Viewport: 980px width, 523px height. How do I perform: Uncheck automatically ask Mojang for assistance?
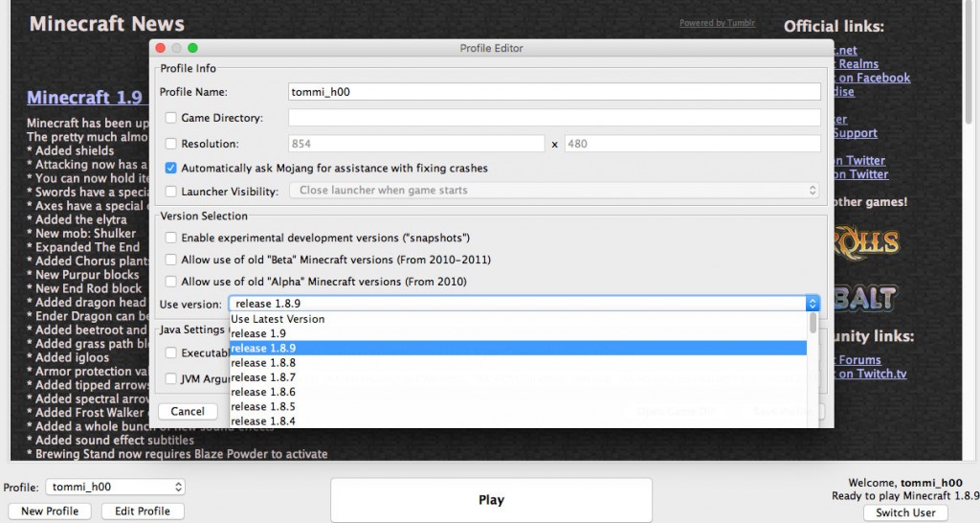click(x=171, y=168)
